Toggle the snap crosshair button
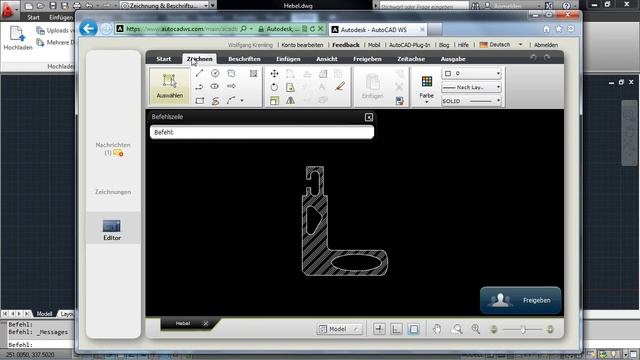Screen dimensions: 640x360 tap(379, 329)
